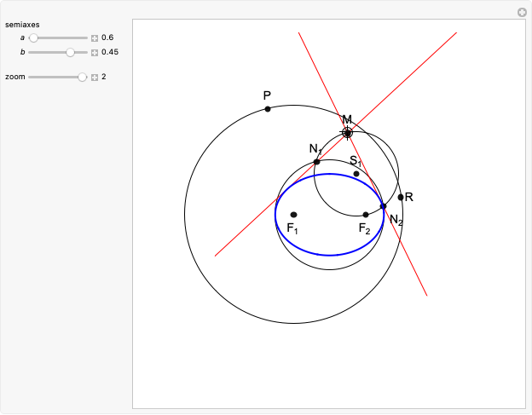Click point R on the large circle
Viewport: 532px width, 415px height.
point(401,197)
